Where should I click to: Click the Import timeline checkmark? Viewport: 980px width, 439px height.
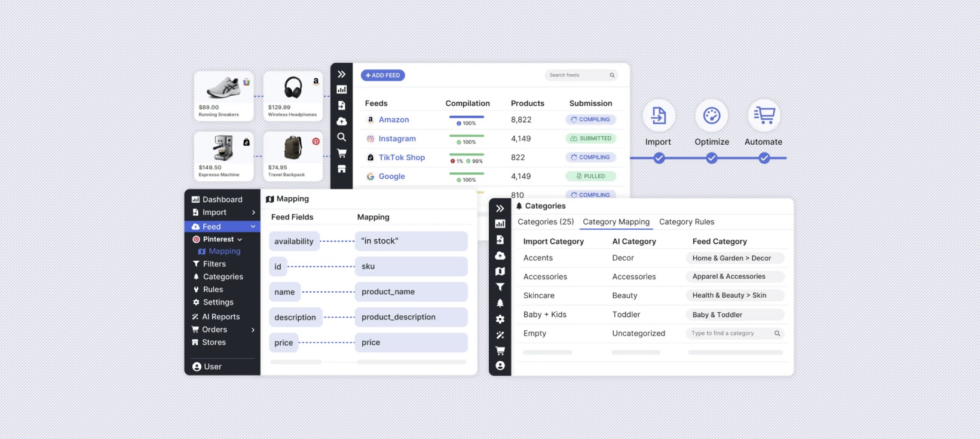pyautogui.click(x=659, y=158)
